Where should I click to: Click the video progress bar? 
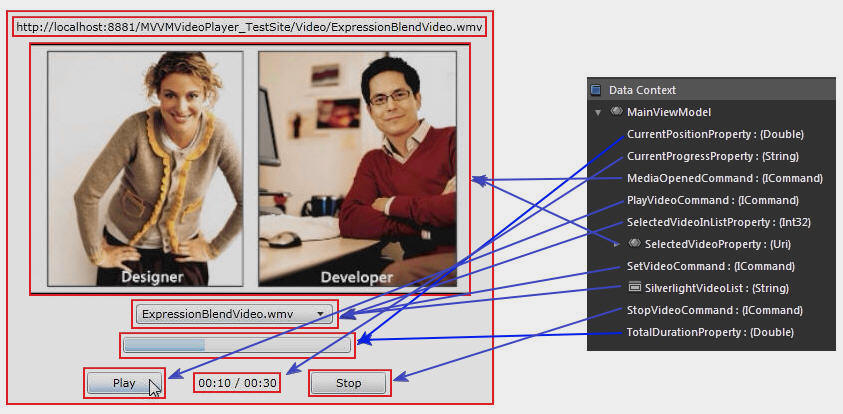(236, 345)
